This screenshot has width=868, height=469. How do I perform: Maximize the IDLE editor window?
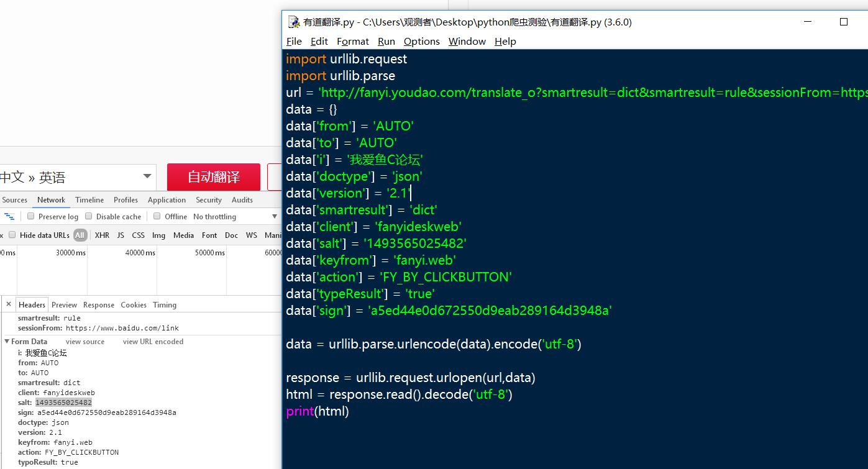(843, 22)
